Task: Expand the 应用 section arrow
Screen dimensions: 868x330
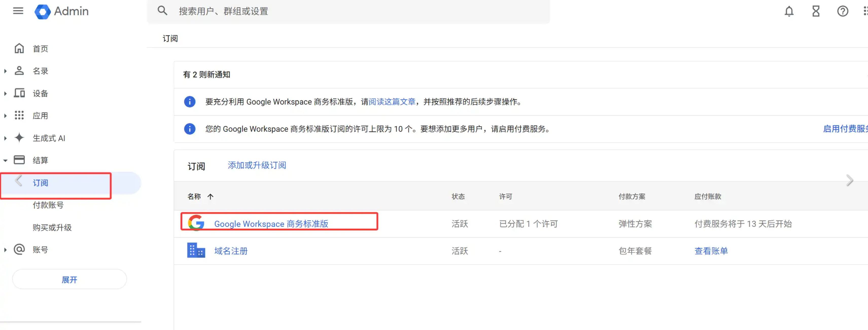Action: coord(5,116)
